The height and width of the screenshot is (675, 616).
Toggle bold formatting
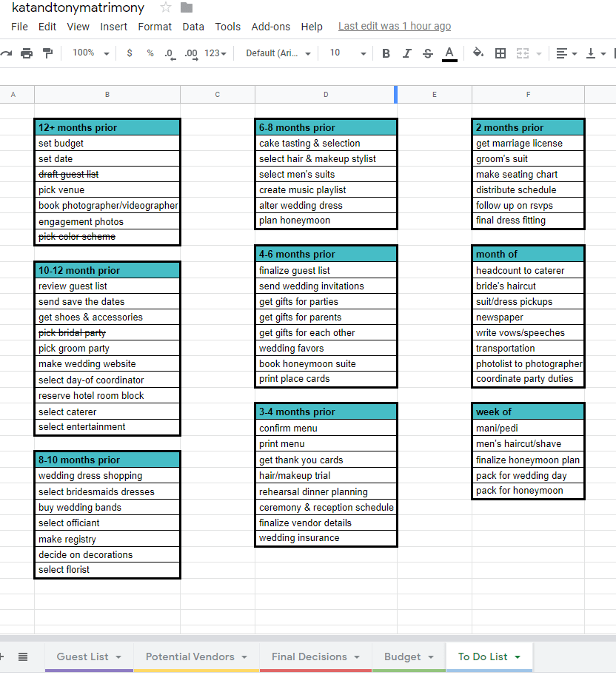(x=386, y=53)
